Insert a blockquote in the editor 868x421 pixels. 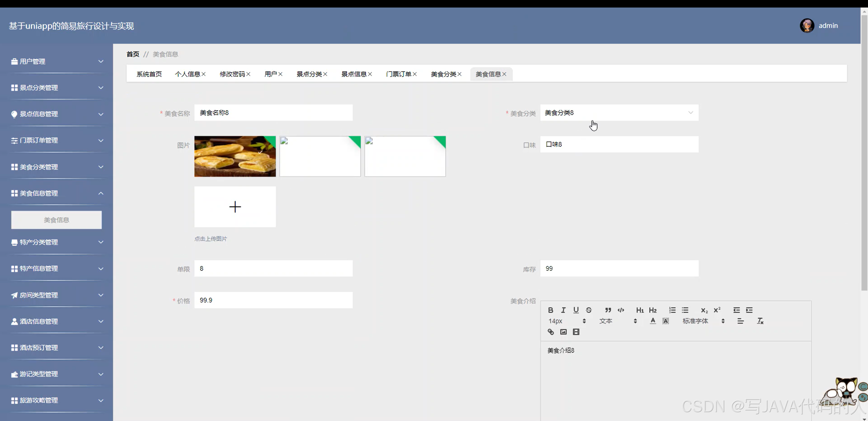(608, 310)
